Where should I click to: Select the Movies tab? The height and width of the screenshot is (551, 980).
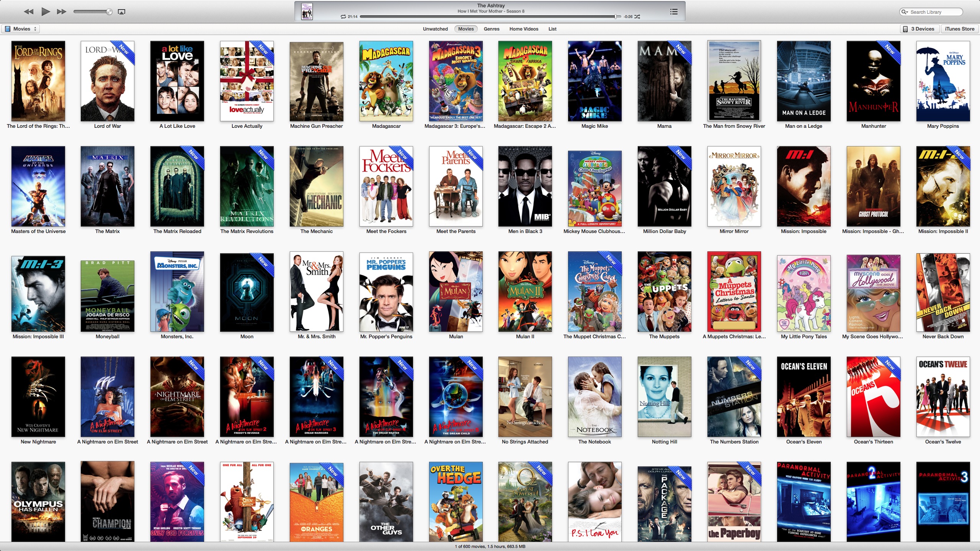(466, 29)
